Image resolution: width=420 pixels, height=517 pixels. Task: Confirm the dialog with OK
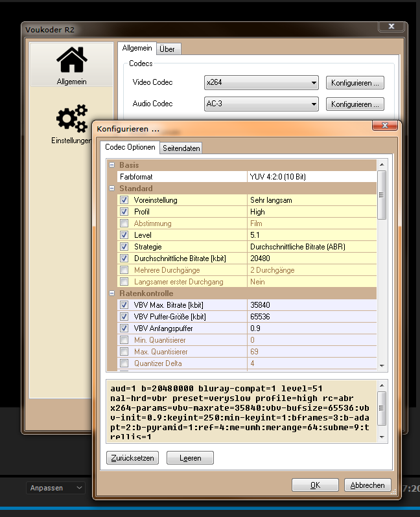pyautogui.click(x=315, y=485)
